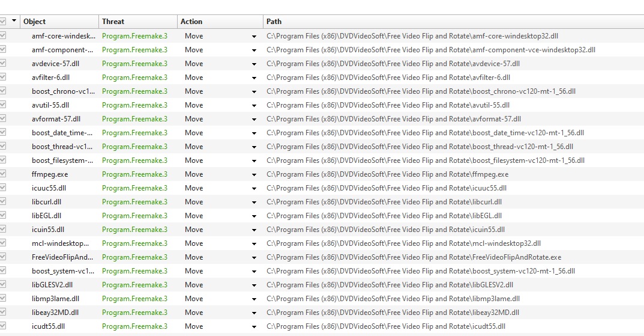Click Program.Freemake.3 threat link for avformat-57.dll
The height and width of the screenshot is (336, 644).
pyautogui.click(x=134, y=119)
